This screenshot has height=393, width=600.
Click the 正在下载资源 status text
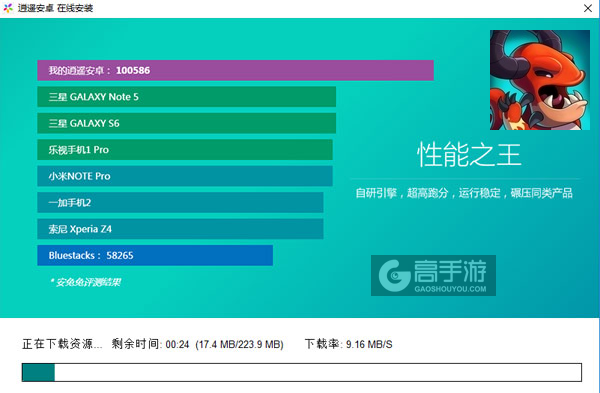(x=62, y=344)
